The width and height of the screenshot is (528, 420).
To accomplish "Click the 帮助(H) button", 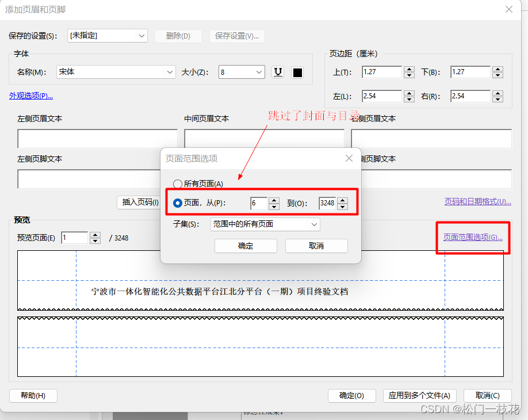I will pos(33,396).
